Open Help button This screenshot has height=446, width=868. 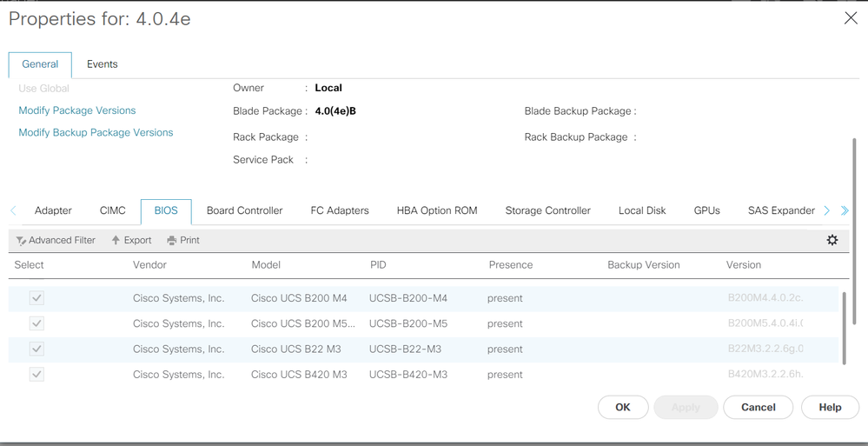[x=831, y=407]
